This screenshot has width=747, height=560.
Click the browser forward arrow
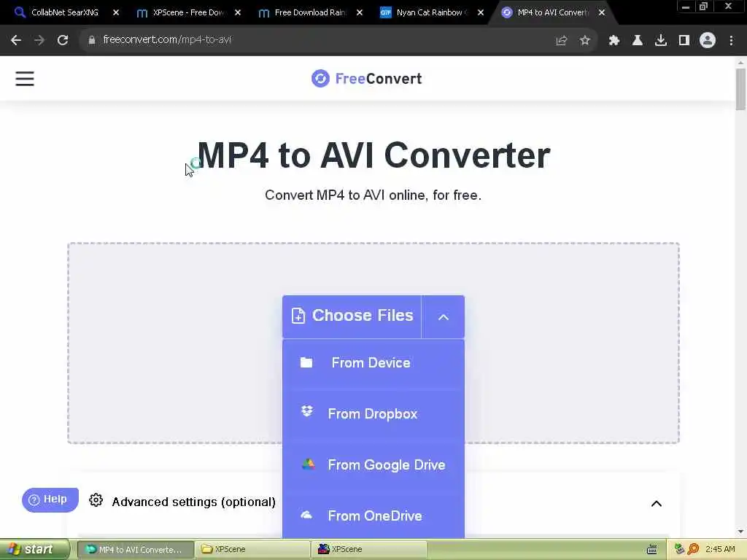39,40
